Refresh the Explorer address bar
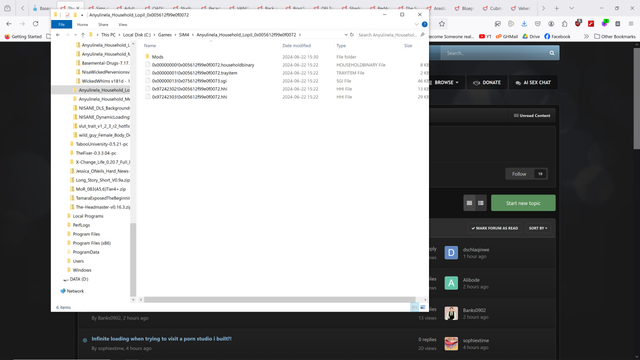Viewport: 640px width, 360px height. (352, 35)
